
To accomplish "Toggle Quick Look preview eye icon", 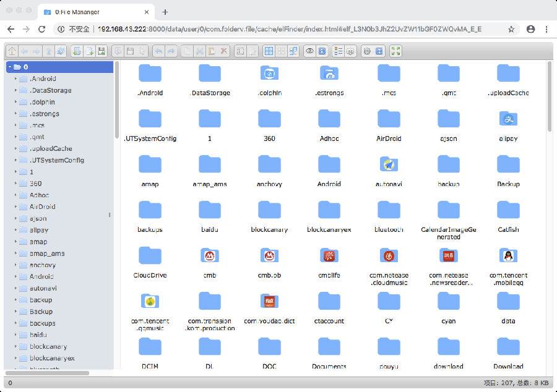I will pos(310,51).
